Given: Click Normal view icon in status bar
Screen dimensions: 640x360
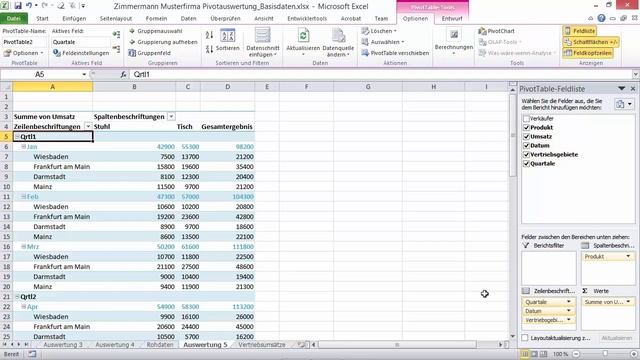Looking at the screenshot, I should [524, 354].
